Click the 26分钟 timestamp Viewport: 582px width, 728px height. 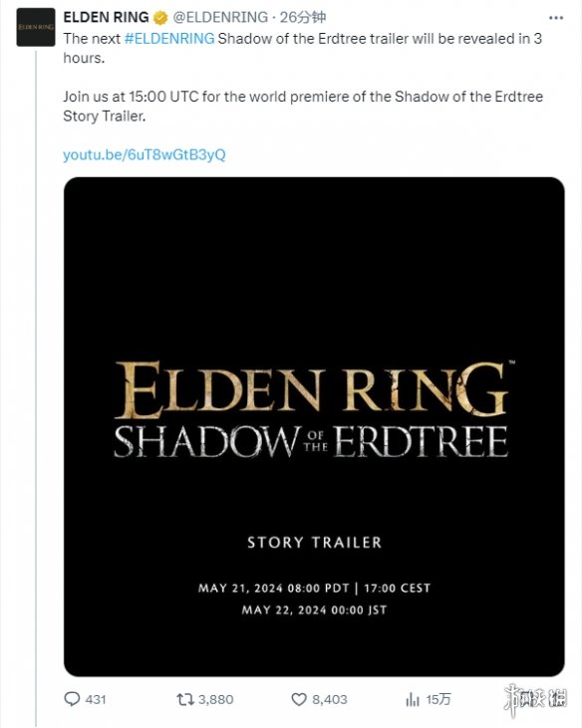302,17
